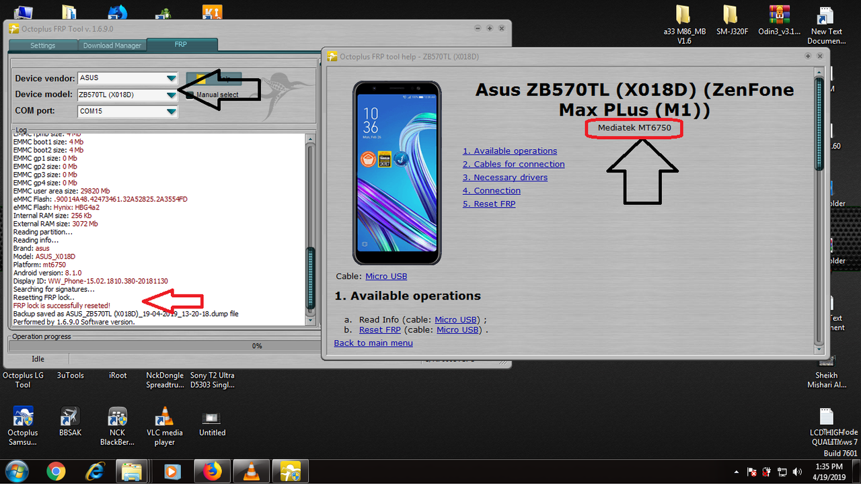Open the Necessary drivers link

click(505, 177)
